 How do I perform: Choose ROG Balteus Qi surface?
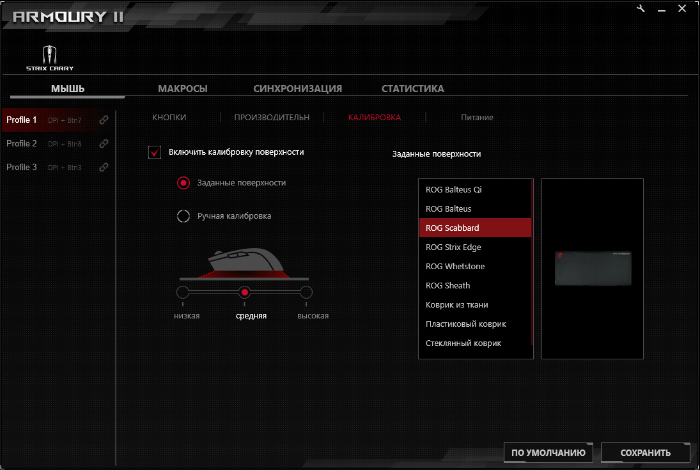[475, 190]
